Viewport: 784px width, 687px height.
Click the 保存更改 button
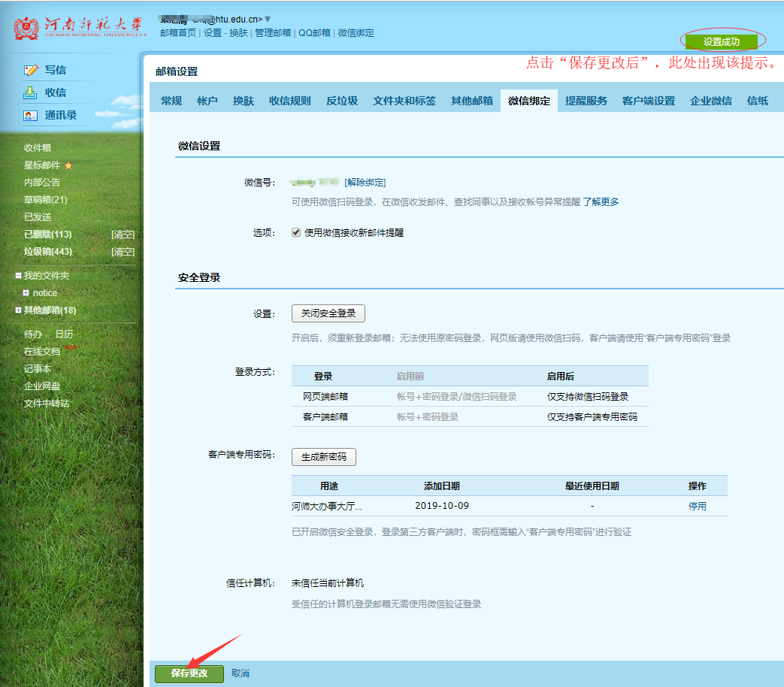[189, 673]
